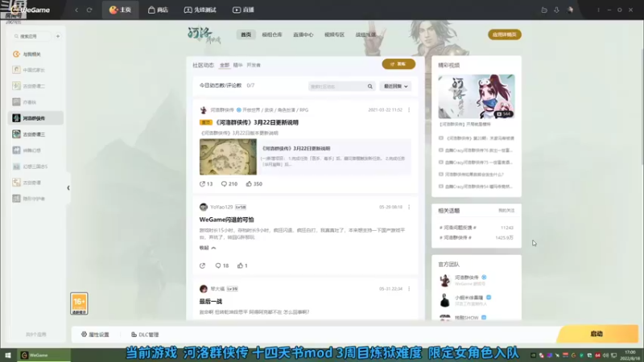
Task: Search apps in the sidebar search box
Action: [31, 36]
